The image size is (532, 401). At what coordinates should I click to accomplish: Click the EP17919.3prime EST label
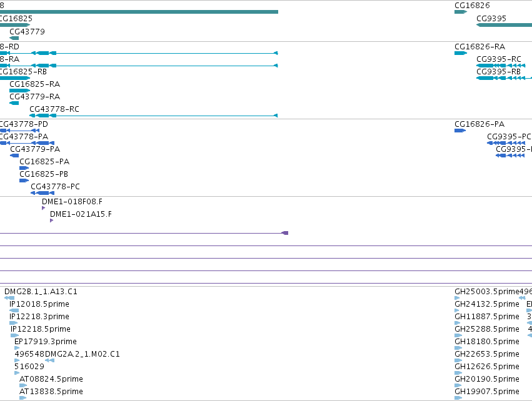[x=46, y=342]
